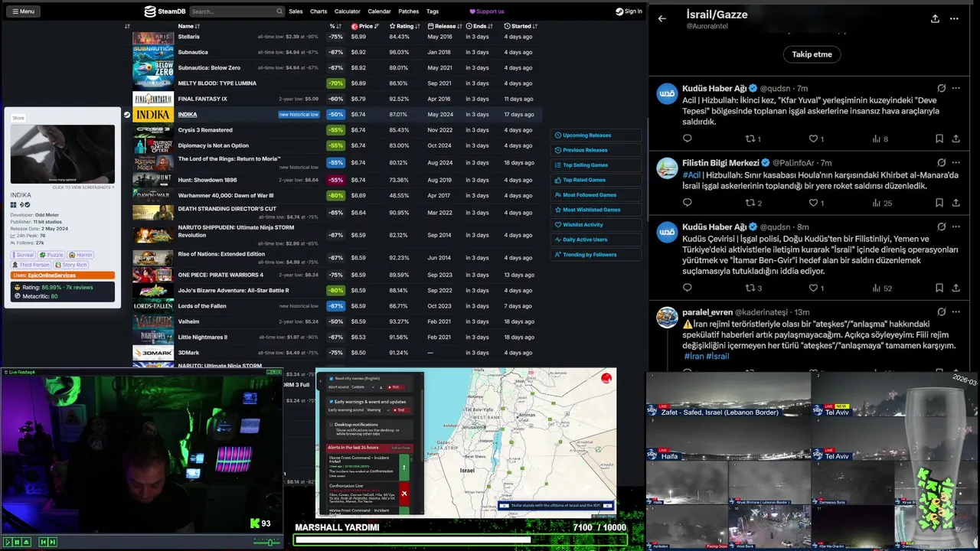This screenshot has width=980, height=551.
Task: Click the Steam Sign in button
Action: [629, 11]
